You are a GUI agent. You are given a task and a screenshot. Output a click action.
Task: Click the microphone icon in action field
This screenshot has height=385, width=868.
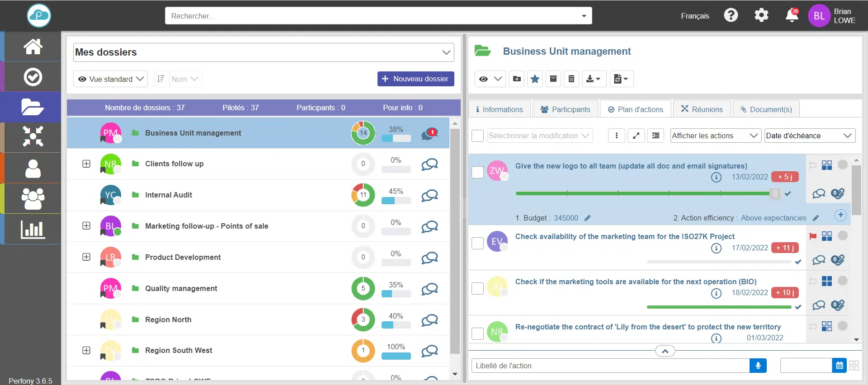click(758, 366)
